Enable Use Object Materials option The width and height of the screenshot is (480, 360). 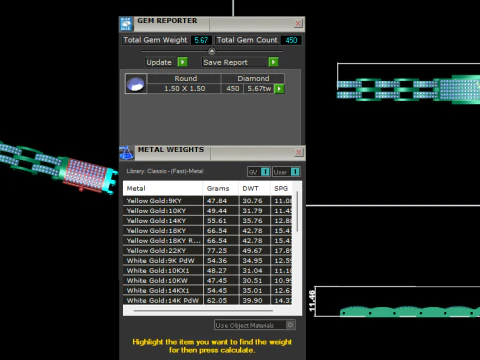coord(255,325)
